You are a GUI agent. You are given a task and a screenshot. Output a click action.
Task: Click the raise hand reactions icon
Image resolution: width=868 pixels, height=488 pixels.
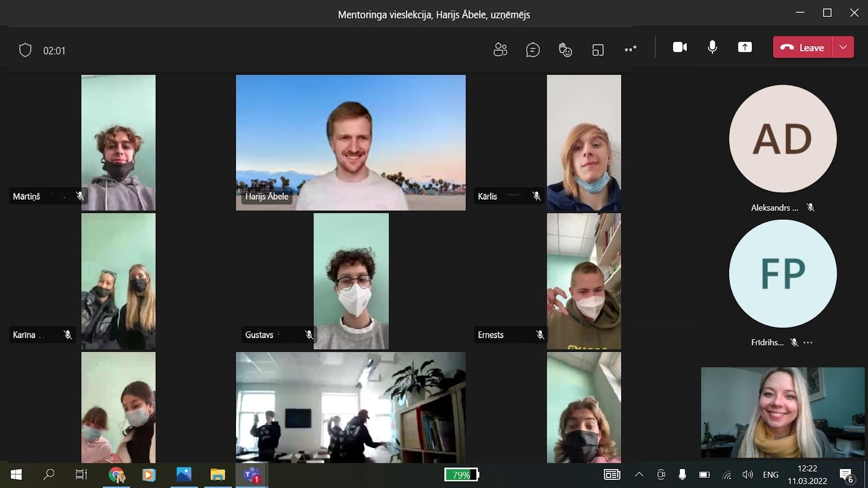565,50
